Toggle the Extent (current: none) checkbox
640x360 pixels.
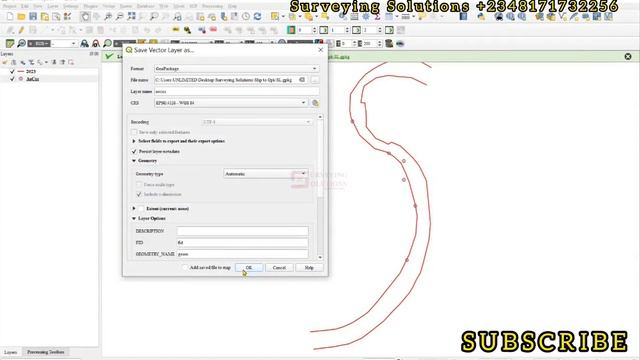tap(141, 209)
